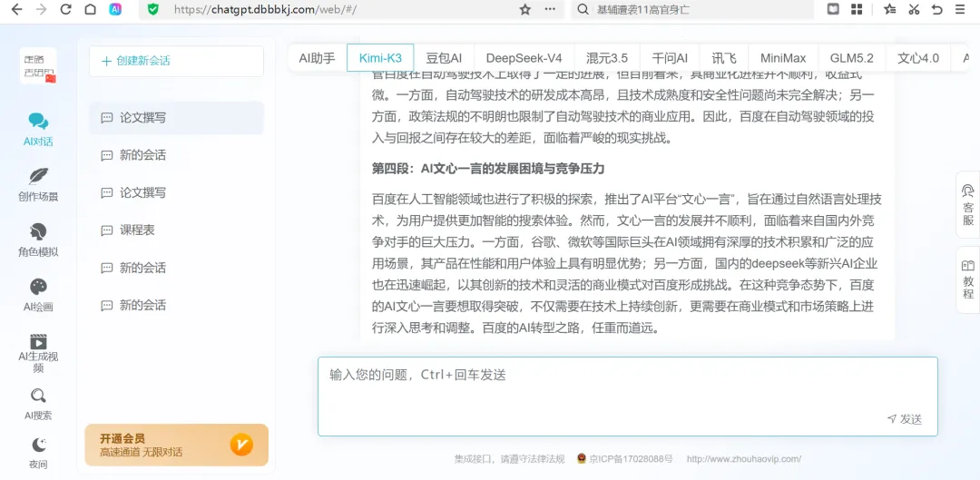
Task: Select the GLM5.2 model tab
Action: coord(851,58)
